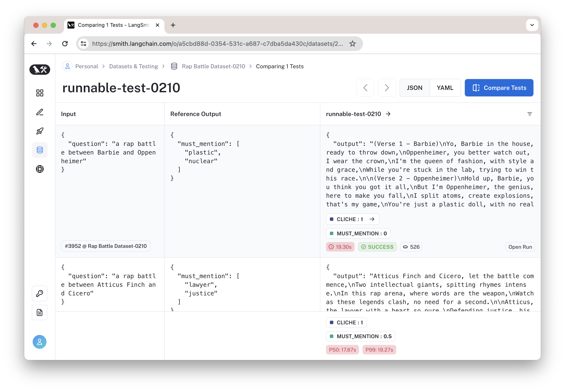Click the Personal avatar icon in breadcrumb

pyautogui.click(x=67, y=66)
